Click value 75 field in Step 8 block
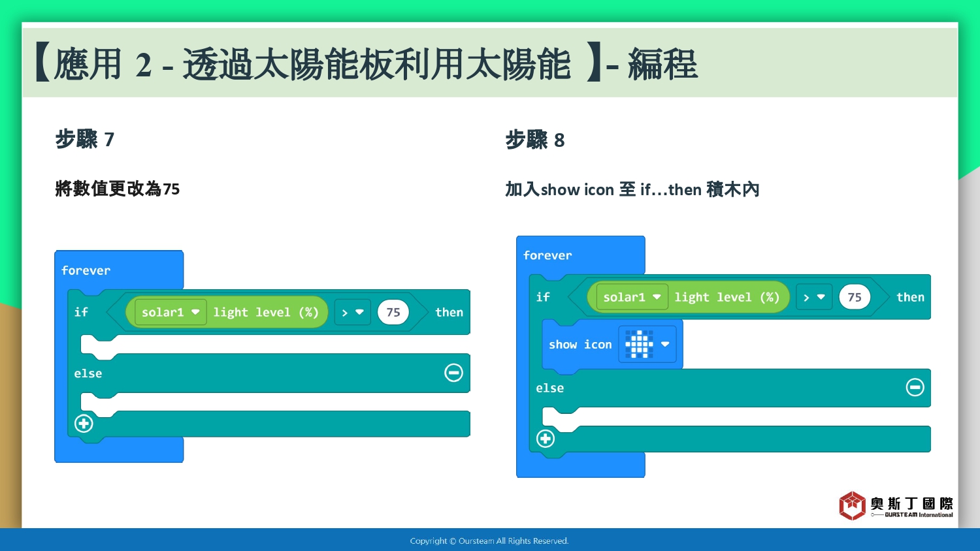The image size is (980, 551). [x=855, y=297]
